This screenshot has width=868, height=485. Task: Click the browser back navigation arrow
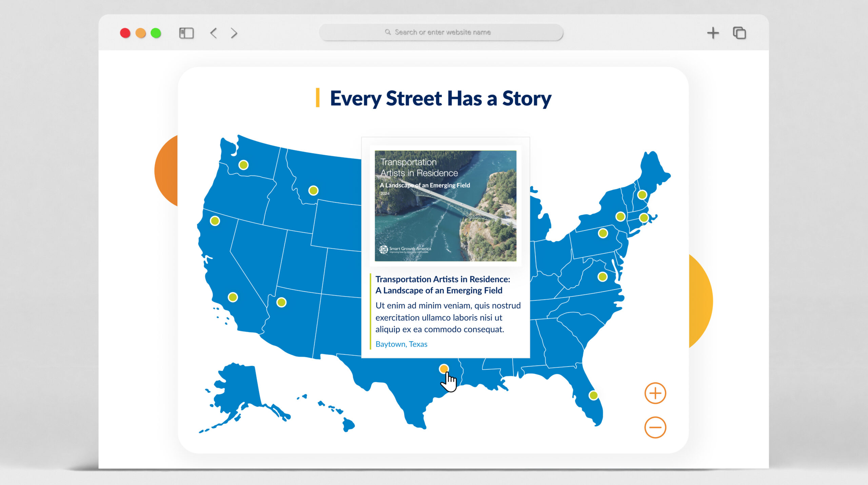click(213, 33)
